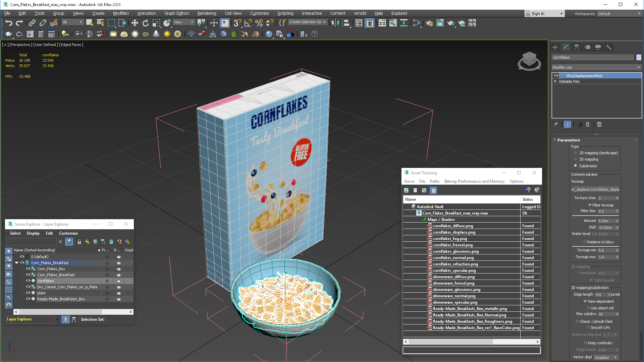Open the selection filter All dropdown

point(72,22)
